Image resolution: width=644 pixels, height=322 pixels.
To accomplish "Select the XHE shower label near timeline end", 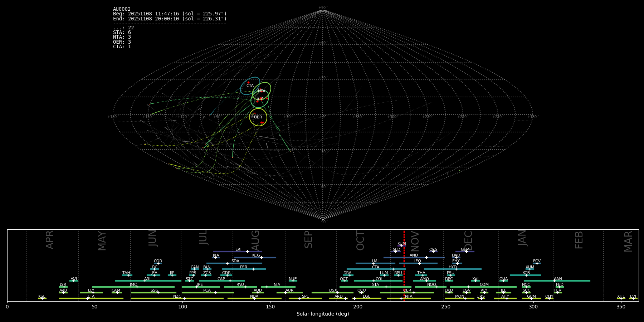I will click(621, 296).
